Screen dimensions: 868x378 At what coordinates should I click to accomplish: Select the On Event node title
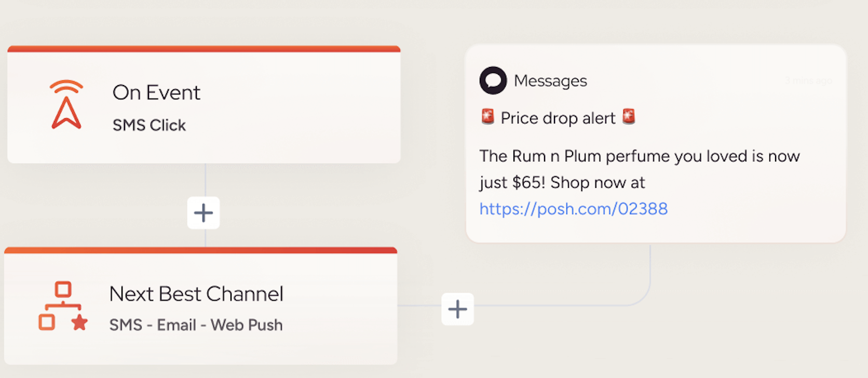pyautogui.click(x=156, y=92)
